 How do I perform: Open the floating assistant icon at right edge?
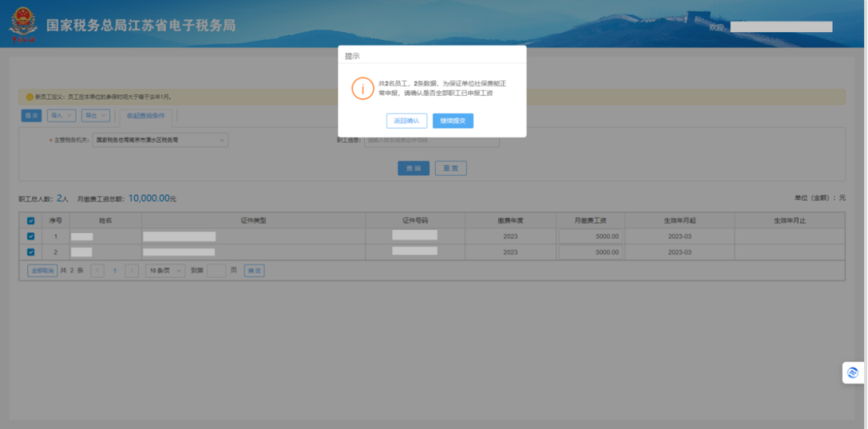pyautogui.click(x=853, y=373)
